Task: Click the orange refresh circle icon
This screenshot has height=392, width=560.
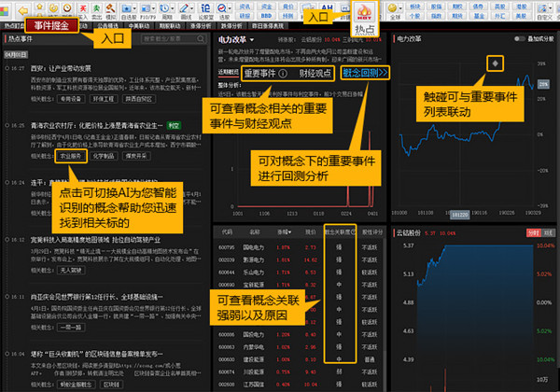Action: (53, 8)
